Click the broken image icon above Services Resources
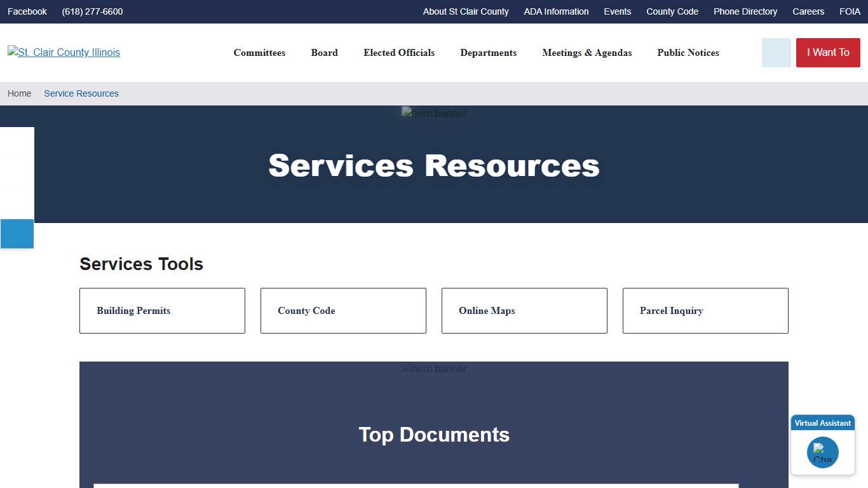868x488 pixels. click(x=434, y=112)
